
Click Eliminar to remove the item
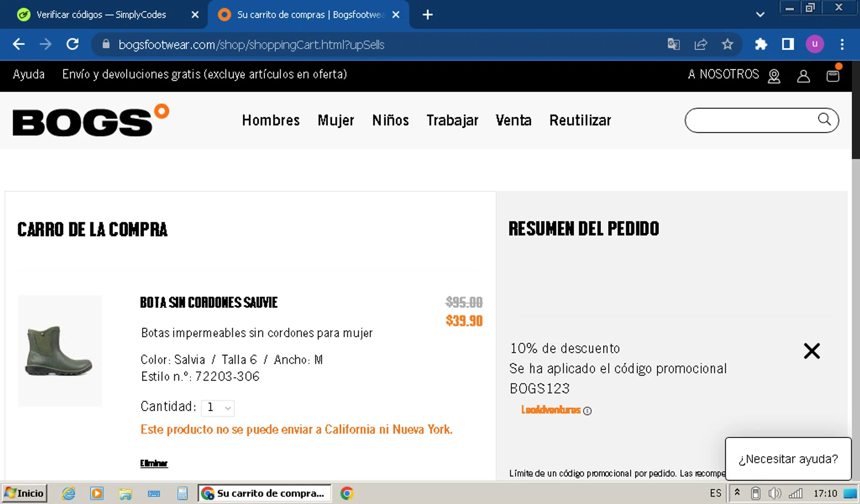coord(154,463)
